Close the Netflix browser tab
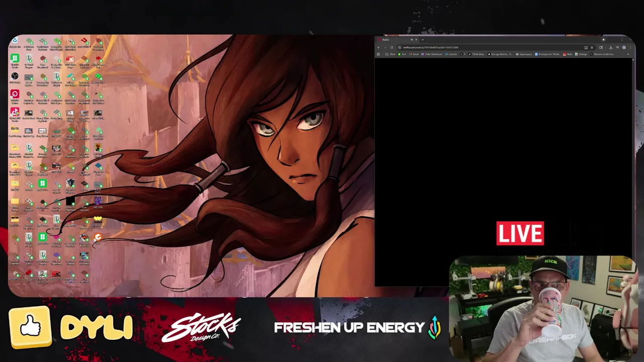Screen dimensions: 644x362 pyautogui.click(x=416, y=40)
